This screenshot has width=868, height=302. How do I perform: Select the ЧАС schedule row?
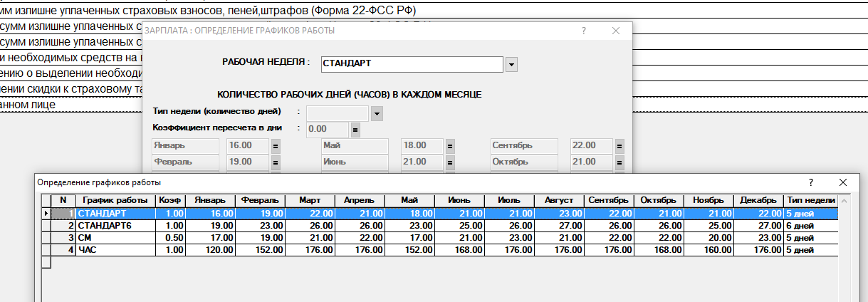[114, 249]
